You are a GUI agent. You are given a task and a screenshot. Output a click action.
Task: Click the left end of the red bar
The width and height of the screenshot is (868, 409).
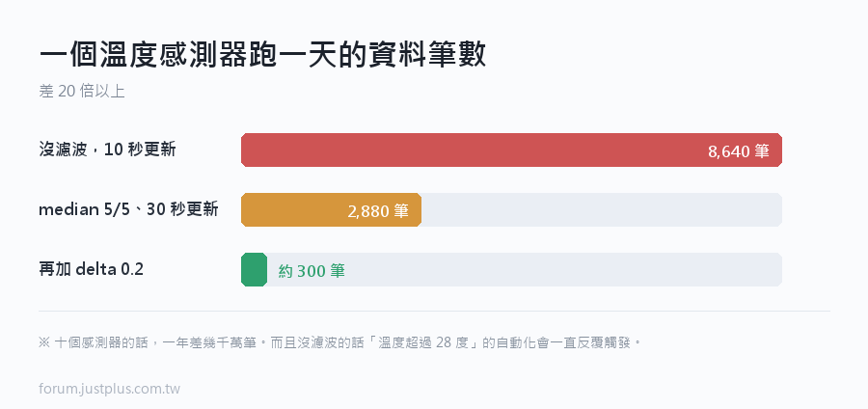(245, 150)
